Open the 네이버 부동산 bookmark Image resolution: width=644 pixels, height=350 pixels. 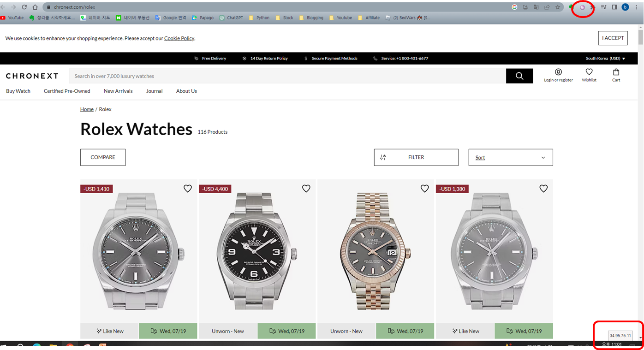click(x=132, y=18)
